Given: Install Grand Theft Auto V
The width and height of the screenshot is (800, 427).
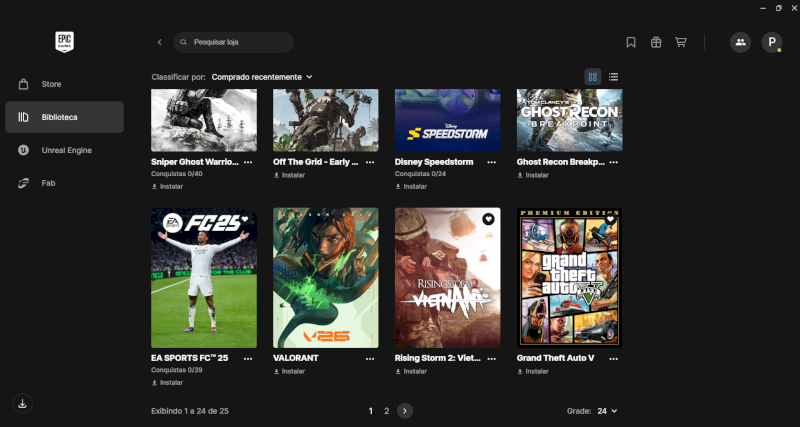Looking at the screenshot, I should [533, 371].
